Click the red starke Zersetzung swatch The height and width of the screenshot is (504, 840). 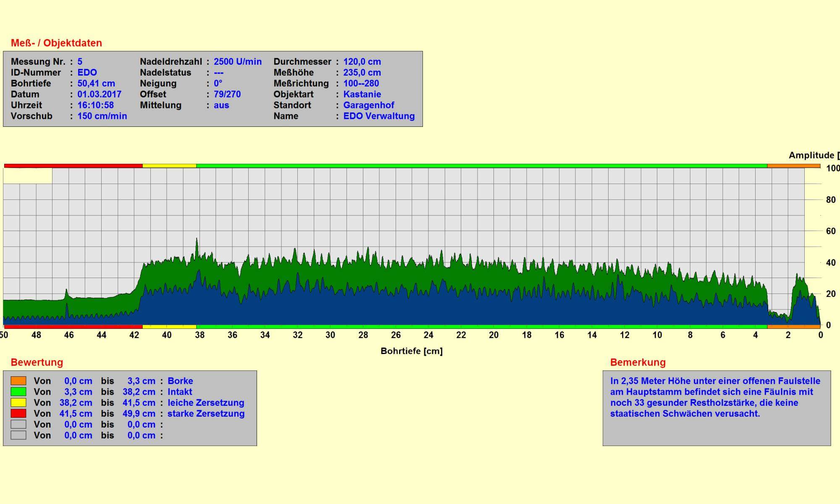coord(18,413)
